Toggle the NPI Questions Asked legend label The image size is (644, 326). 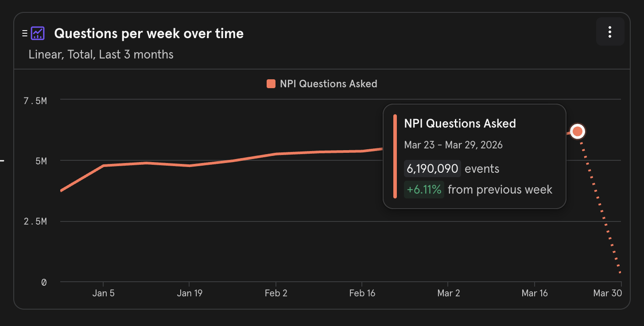pyautogui.click(x=328, y=84)
